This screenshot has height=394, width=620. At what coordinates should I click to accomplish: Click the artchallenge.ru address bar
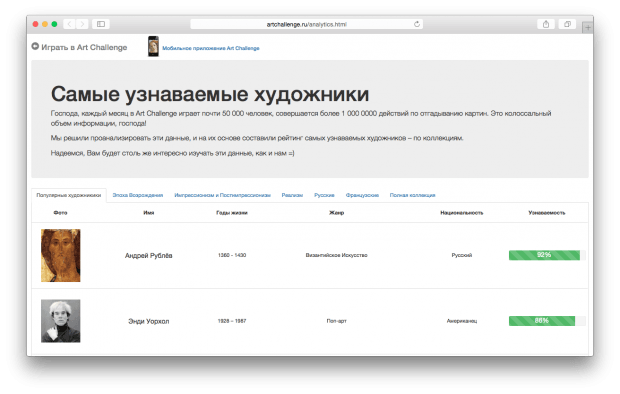tap(306, 24)
